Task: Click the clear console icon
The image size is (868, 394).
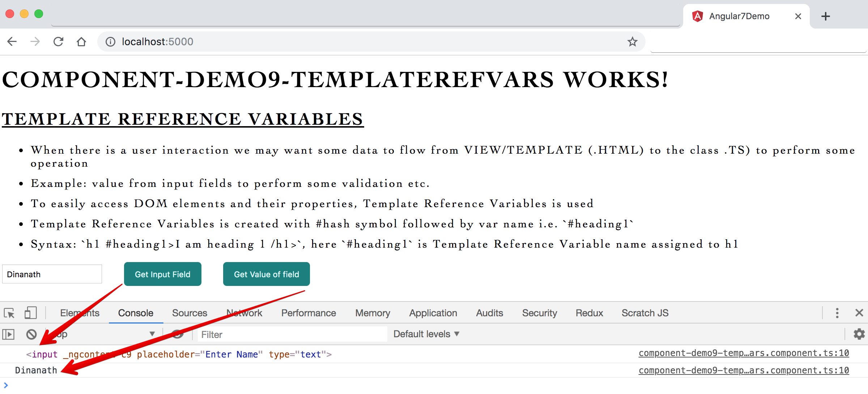Action: pos(31,334)
